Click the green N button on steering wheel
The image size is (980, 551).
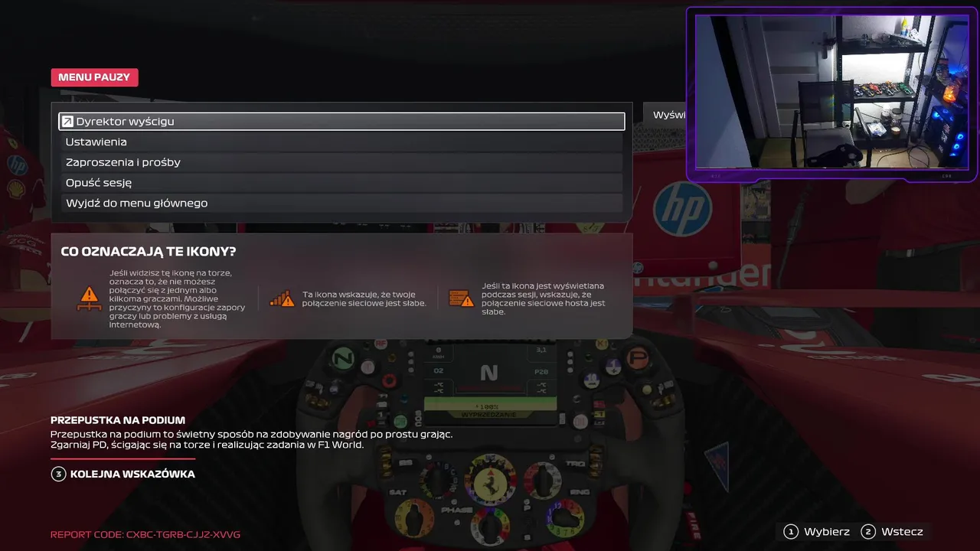pos(342,358)
